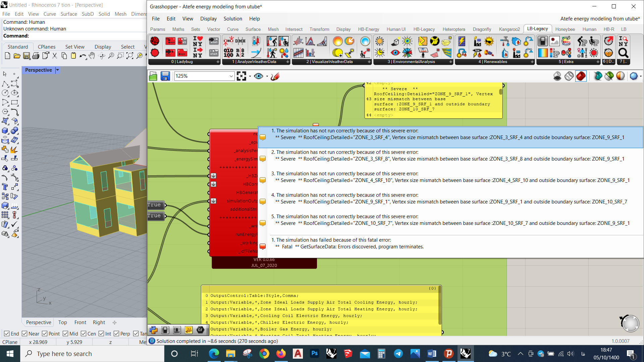Click the magnifier search icon in LB-Legacy ribbon
Viewport: 644px width, 362px height.
click(623, 52)
